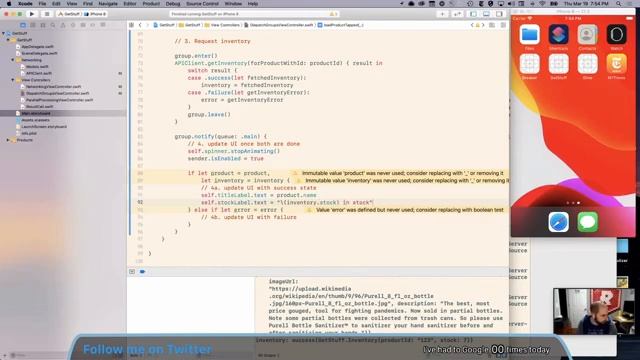Open Source Control menu
The image size is (640, 360).
(202, 4)
